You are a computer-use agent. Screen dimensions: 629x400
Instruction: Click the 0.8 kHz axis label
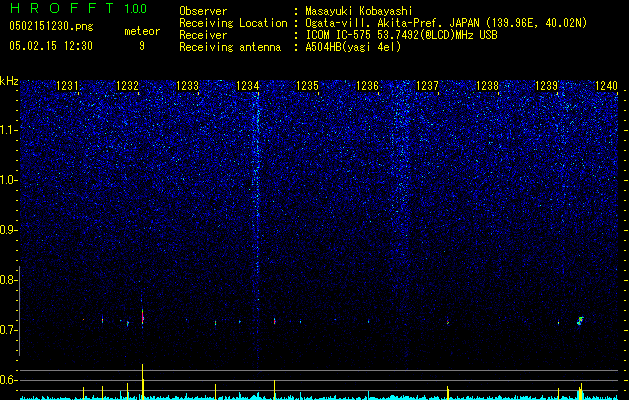[x=8, y=280]
